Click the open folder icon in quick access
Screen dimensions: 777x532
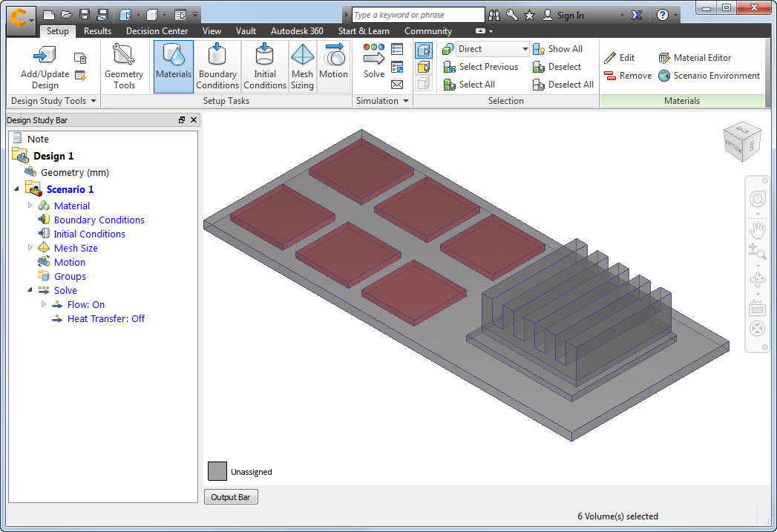(x=66, y=15)
